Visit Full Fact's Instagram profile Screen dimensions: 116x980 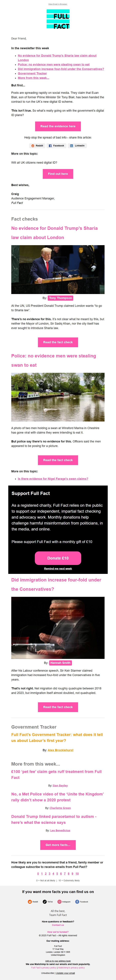pyautogui.click(x=64, y=902)
